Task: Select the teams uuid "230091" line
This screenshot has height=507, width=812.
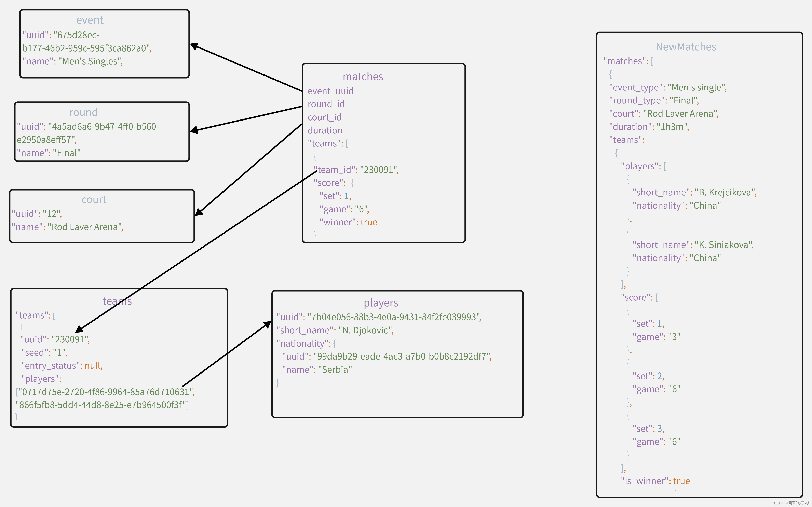Action: tap(55, 340)
